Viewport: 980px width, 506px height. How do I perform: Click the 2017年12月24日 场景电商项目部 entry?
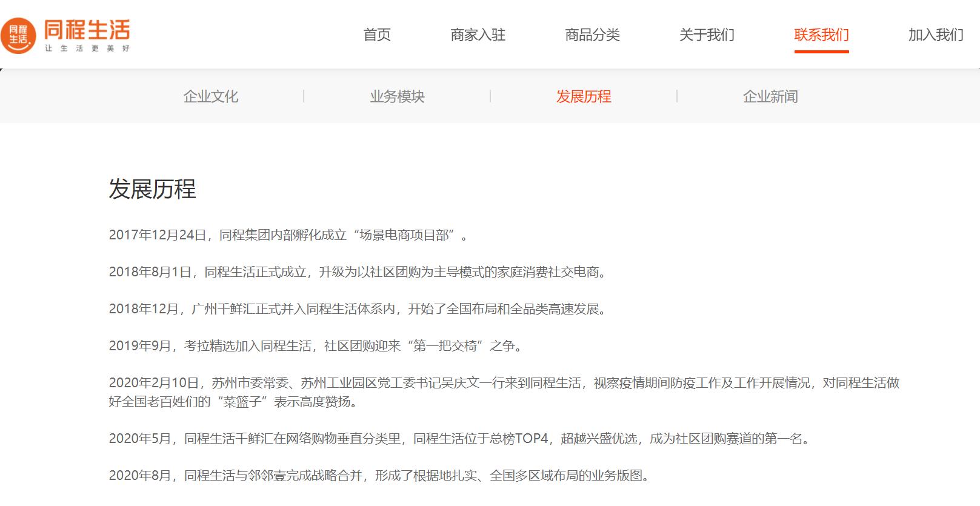point(289,235)
